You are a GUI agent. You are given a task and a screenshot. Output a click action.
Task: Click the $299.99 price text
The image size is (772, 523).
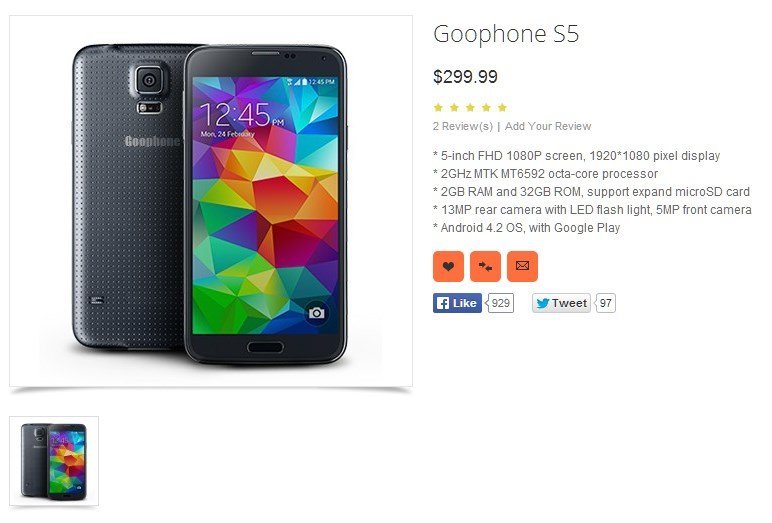pyautogui.click(x=465, y=76)
